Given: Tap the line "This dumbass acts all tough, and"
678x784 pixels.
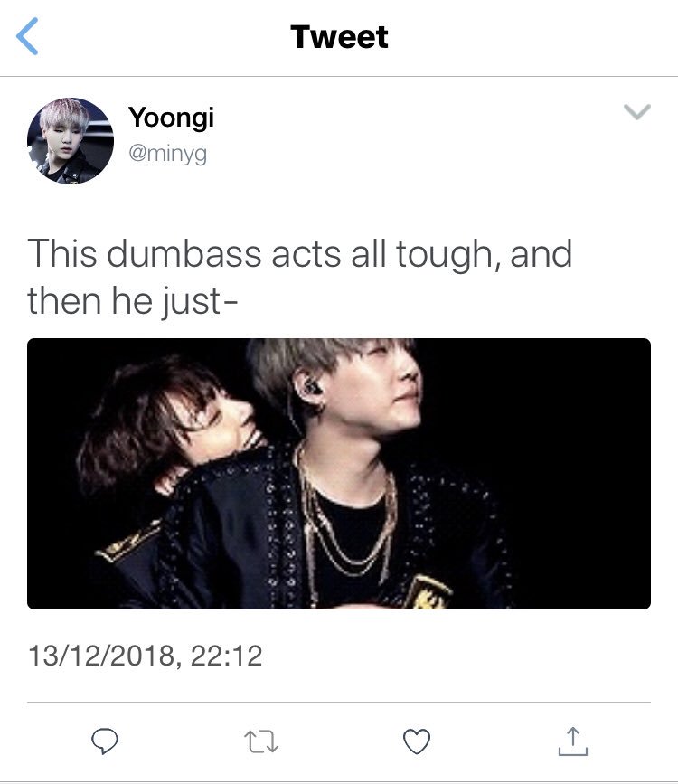Looking at the screenshot, I should [x=299, y=254].
